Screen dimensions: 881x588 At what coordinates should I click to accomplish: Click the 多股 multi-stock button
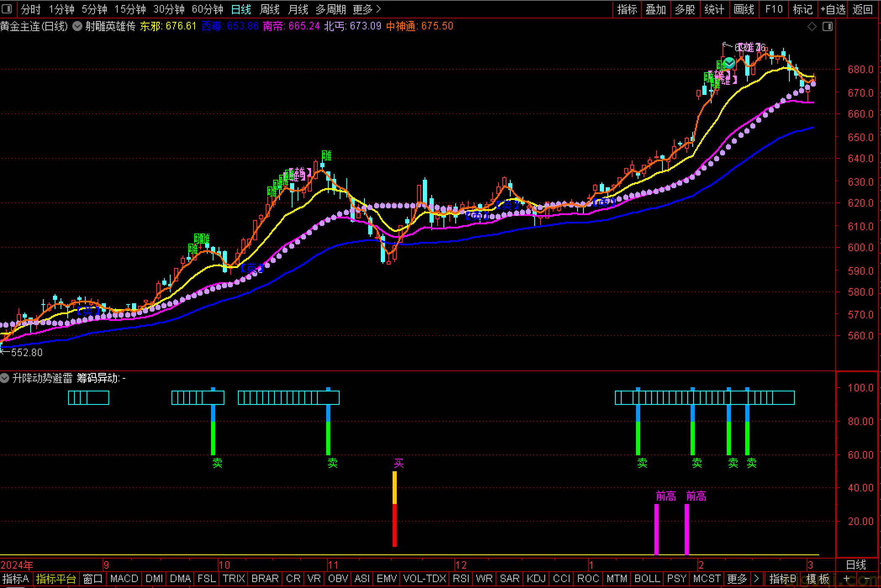coord(685,9)
